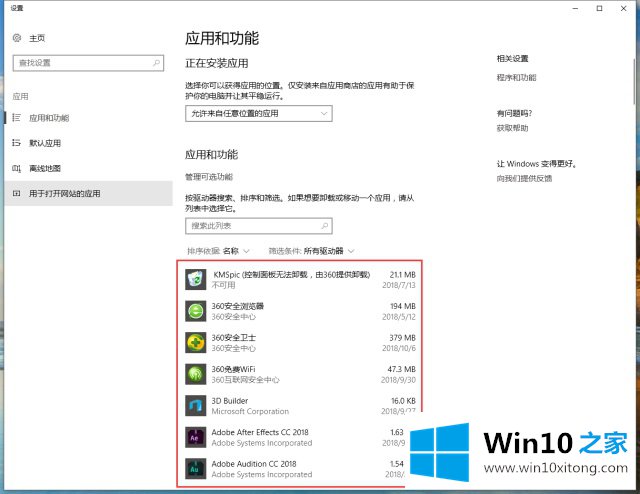Select the KMSpic app entry name
Screen dimensions: 640x494
coord(291,274)
